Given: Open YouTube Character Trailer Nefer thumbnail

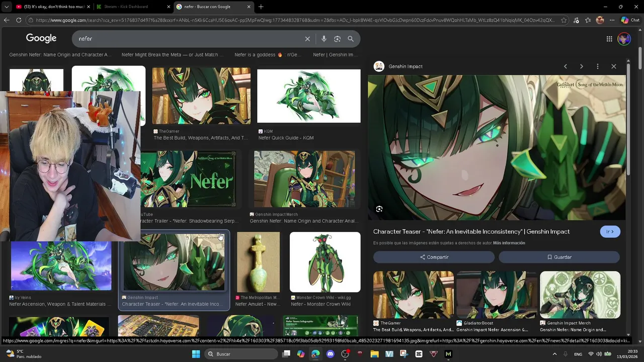Looking at the screenshot, I should [188, 179].
